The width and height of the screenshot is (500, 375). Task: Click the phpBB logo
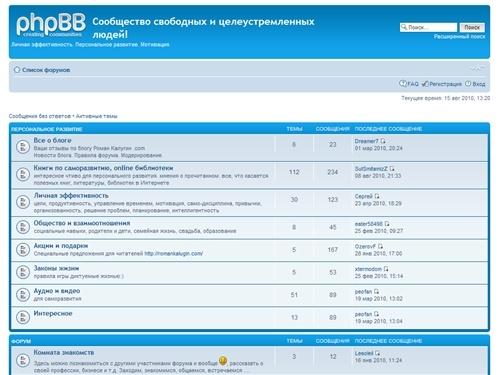click(x=51, y=25)
